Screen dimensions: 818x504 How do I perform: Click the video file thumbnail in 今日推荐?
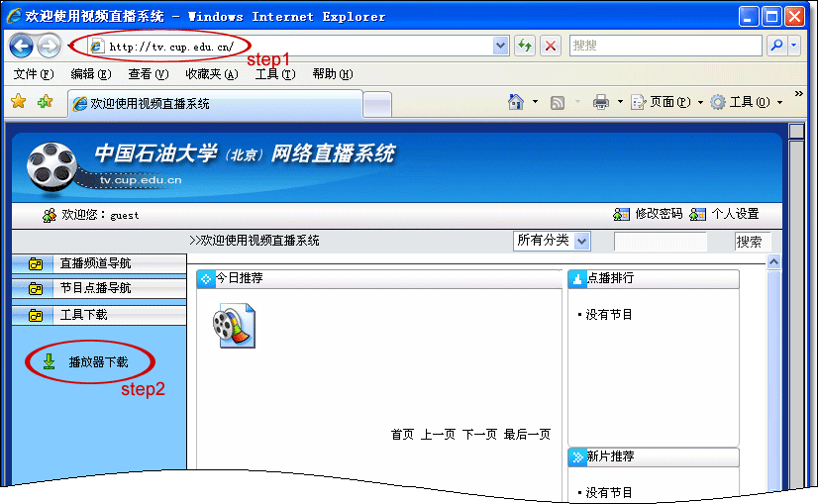click(x=234, y=326)
